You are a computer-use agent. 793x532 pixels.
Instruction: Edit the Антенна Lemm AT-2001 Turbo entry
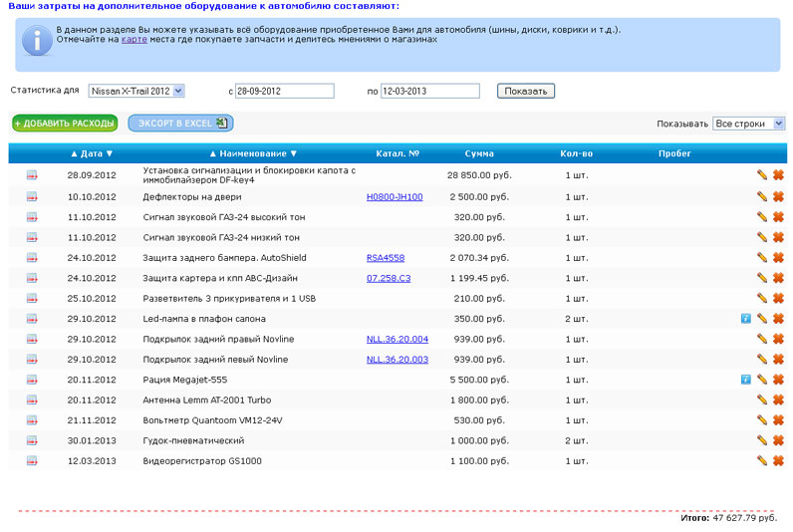[762, 399]
